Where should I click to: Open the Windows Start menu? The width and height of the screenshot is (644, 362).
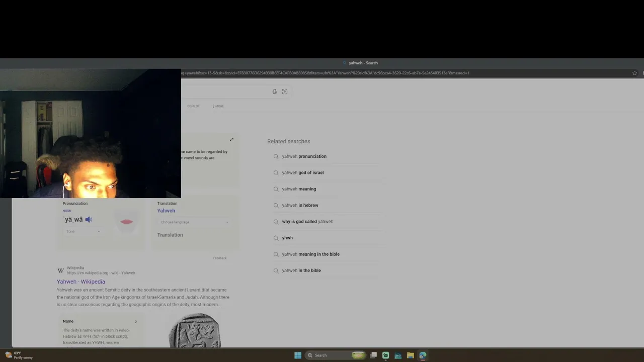pyautogui.click(x=298, y=355)
